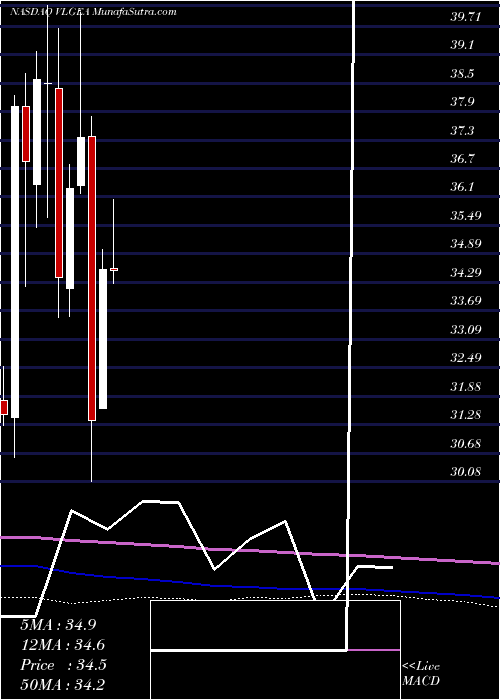Click the 33.69 price axis label
The width and height of the screenshot is (500, 700).
(464, 301)
